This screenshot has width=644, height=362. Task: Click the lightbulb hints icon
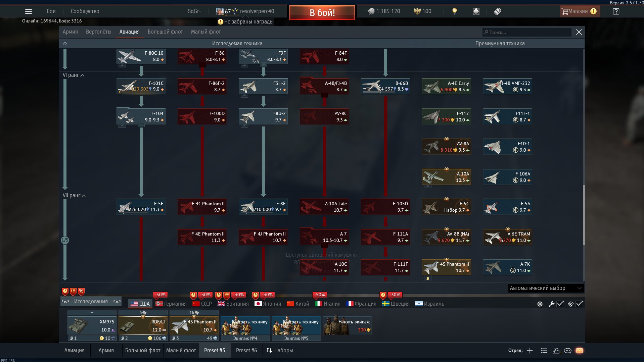coord(454,11)
